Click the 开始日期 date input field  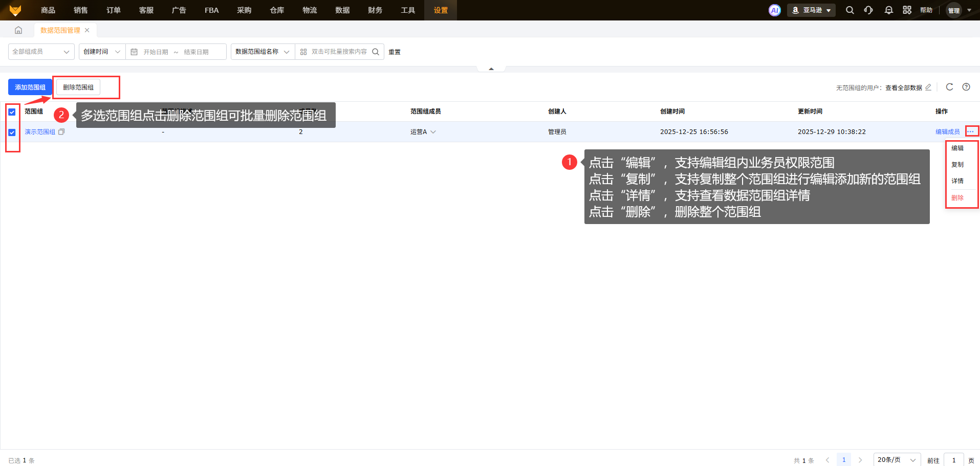[x=156, y=52]
